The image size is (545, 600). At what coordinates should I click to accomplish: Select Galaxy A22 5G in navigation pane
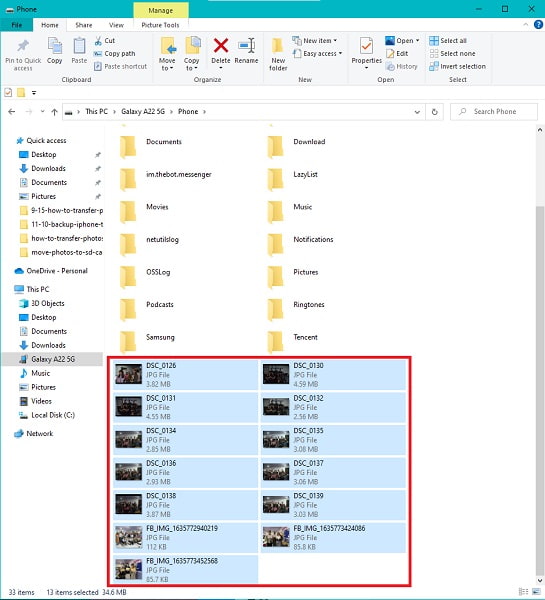point(53,359)
